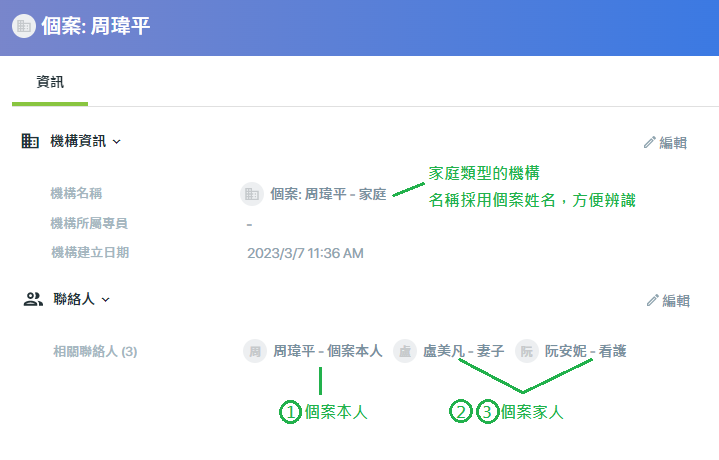Collapse the 聯絡人 section chevron

tap(105, 300)
